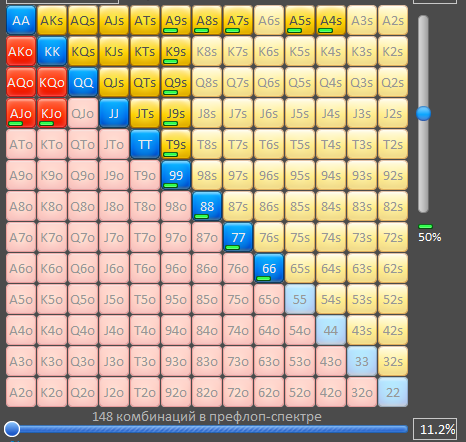Click the A6s unselected suited hand

[x=269, y=20]
